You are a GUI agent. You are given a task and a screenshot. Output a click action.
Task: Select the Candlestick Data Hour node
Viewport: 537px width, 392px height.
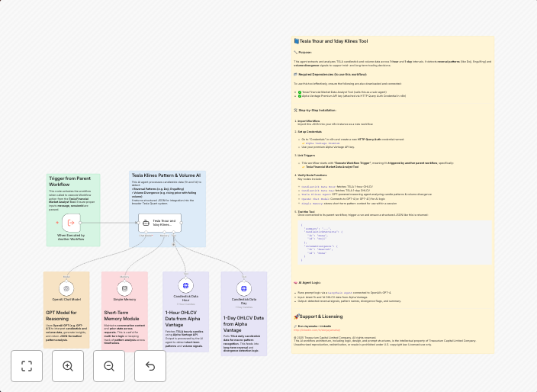(x=185, y=288)
